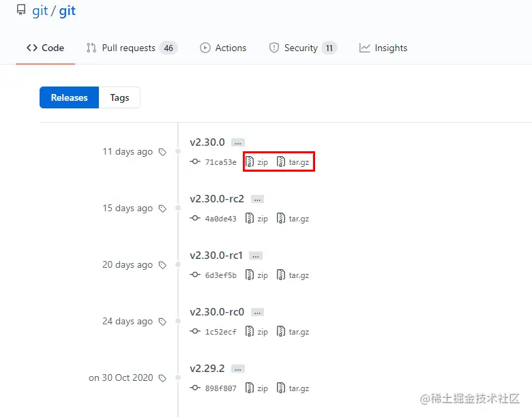
Task: Download the v2.29.2 zip archive
Action: point(256,388)
